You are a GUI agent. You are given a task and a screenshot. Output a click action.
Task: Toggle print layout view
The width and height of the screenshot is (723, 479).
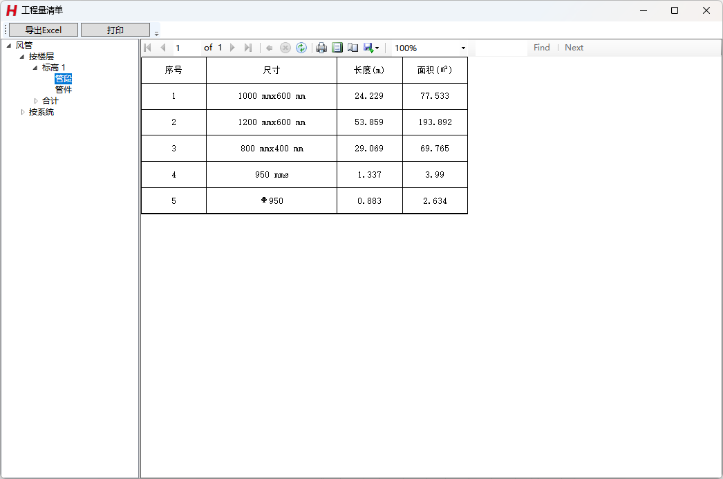click(x=337, y=48)
